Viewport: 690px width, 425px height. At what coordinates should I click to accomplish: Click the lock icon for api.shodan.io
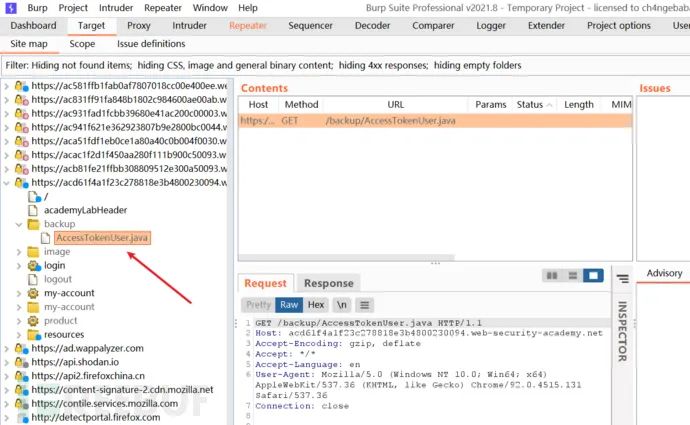click(x=22, y=362)
